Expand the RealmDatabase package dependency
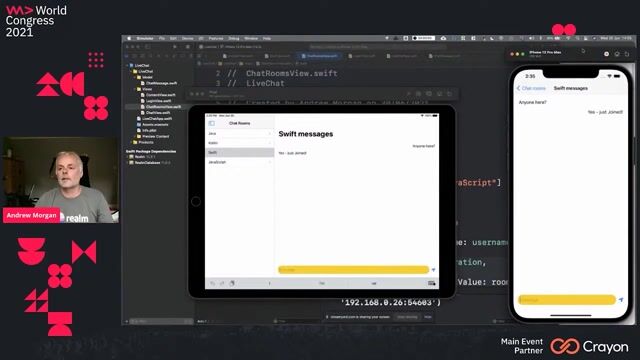640x360 pixels. point(127,162)
